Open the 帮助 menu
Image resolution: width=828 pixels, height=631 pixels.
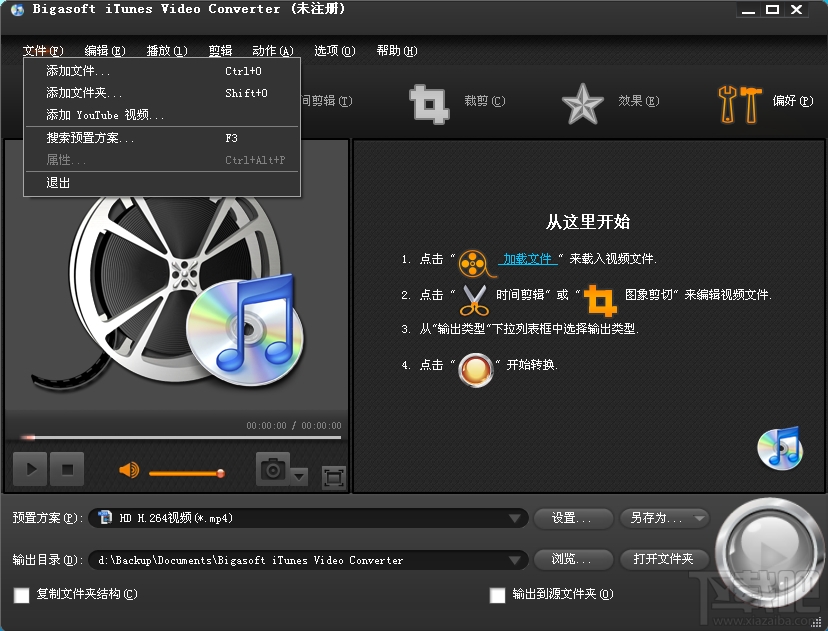[396, 50]
